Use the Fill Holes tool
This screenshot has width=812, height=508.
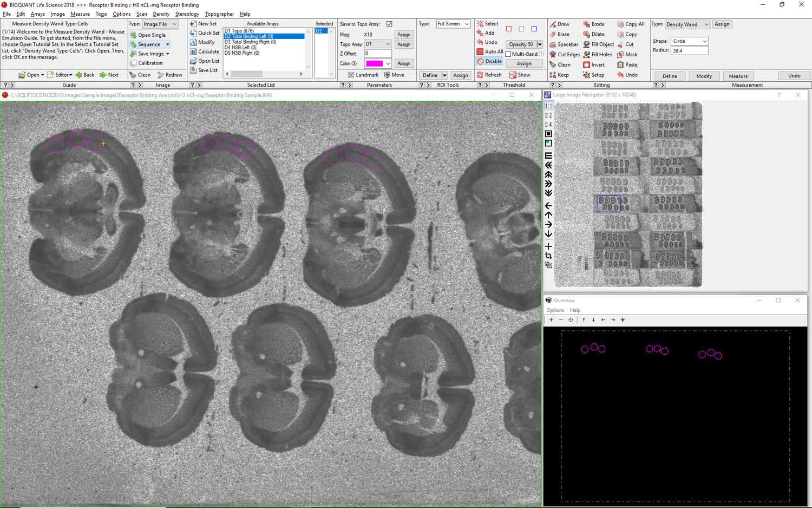[598, 55]
